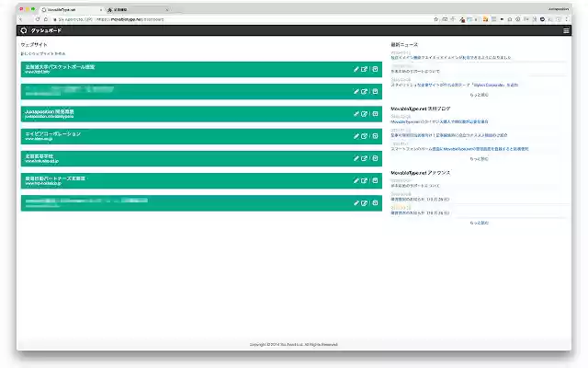The width and height of the screenshot is (588, 368).
Task: Click the rightmost box icon on the コーポレーション row
Action: [375, 136]
